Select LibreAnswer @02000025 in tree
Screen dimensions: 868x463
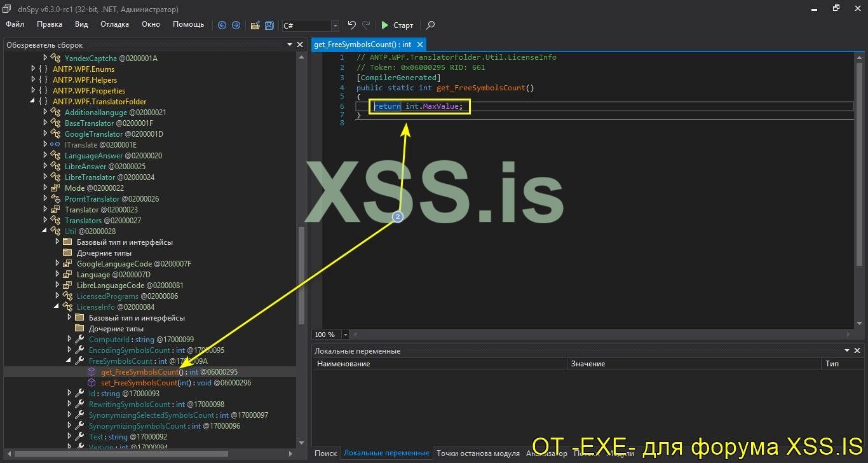(105, 167)
